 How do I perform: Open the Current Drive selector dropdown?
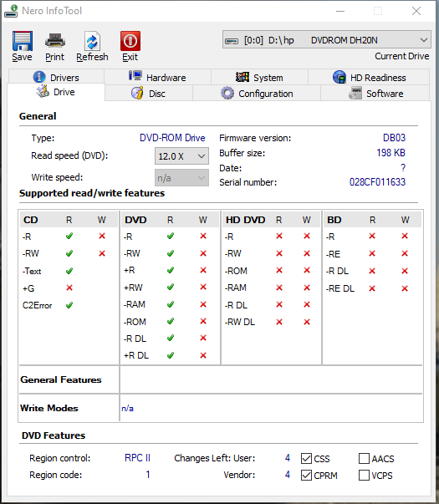pyautogui.click(x=327, y=40)
